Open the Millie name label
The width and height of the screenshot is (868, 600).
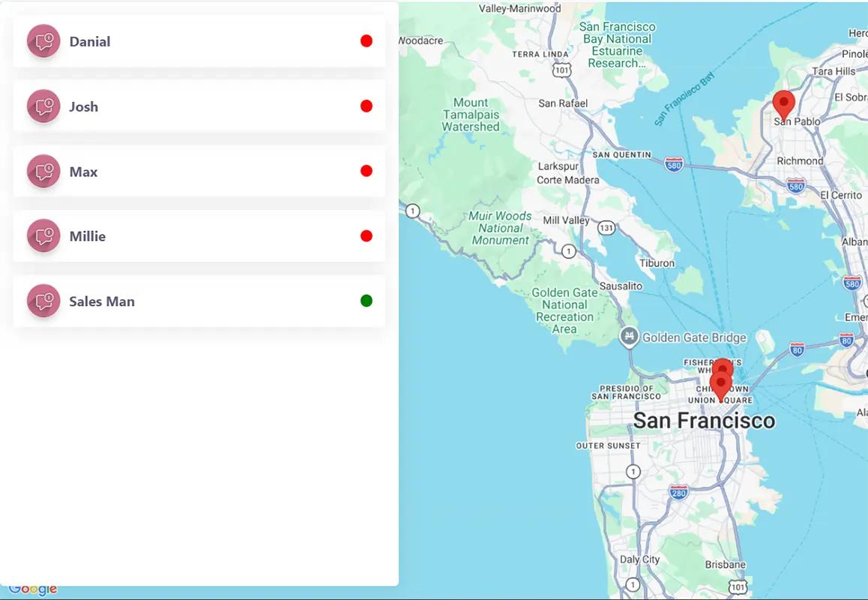tap(88, 236)
